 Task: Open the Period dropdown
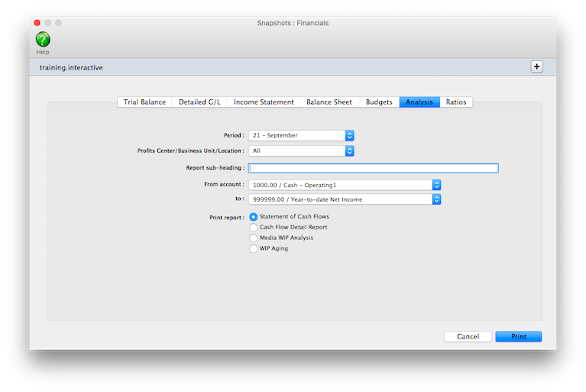[x=301, y=135]
